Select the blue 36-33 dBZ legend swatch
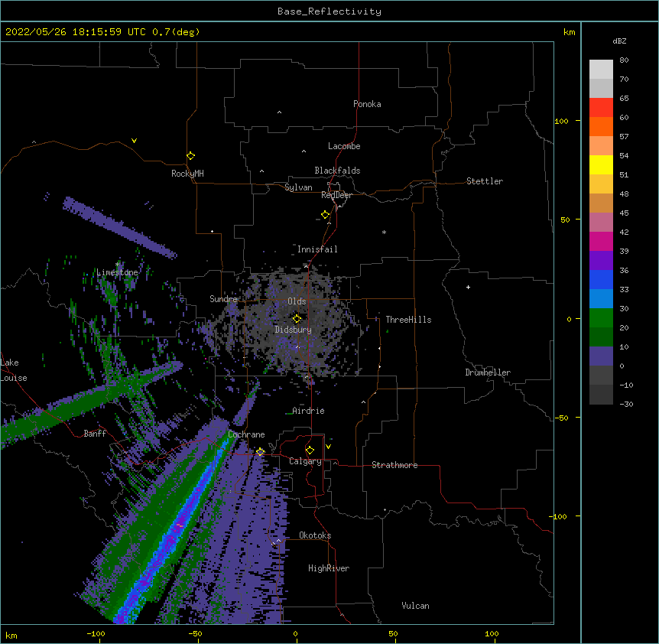Viewport: 659px width, 644px height. [601, 279]
